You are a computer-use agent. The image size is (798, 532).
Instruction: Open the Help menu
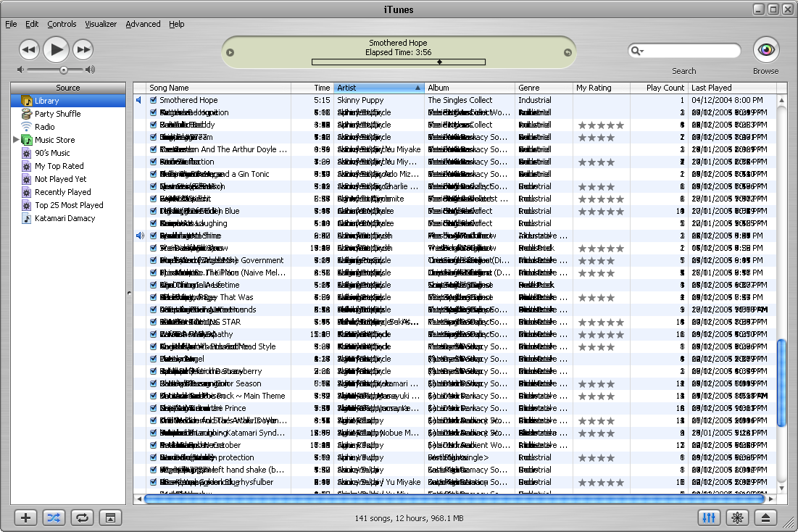tap(177, 24)
